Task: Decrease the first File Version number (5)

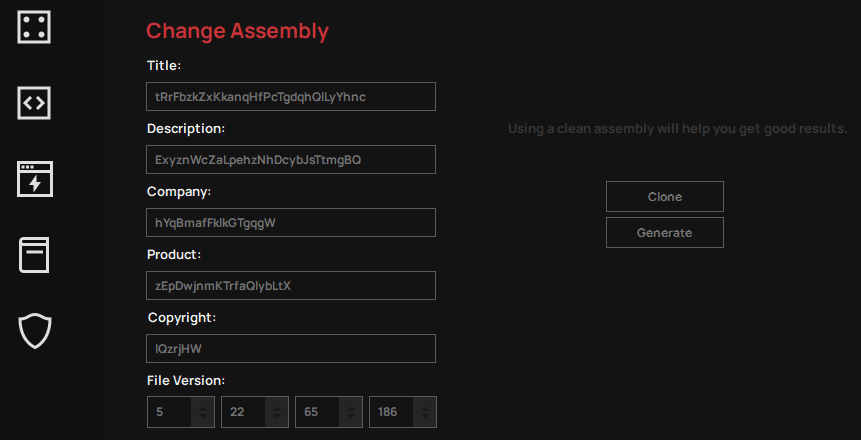Action: pyautogui.click(x=203, y=416)
